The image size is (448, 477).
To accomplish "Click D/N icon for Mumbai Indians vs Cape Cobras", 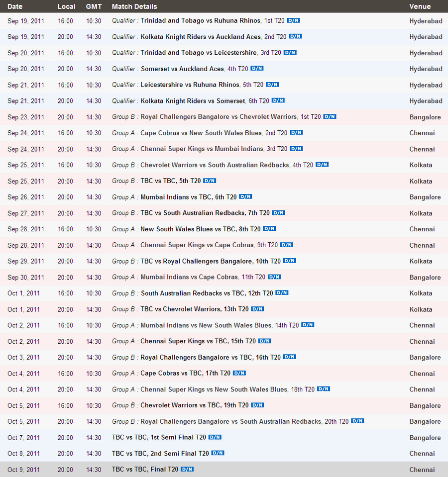I will [x=274, y=277].
